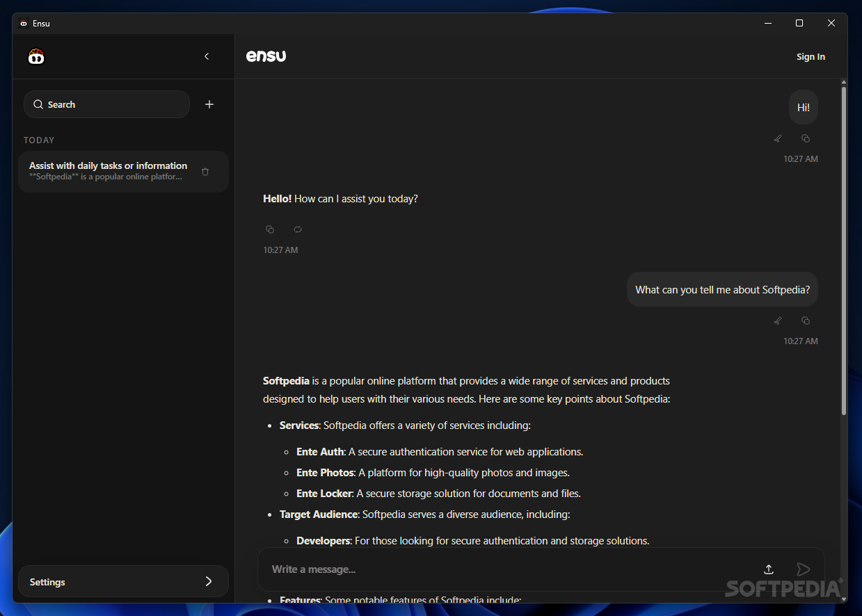Viewport: 862px width, 616px height.
Task: Open the 'Assist with daily tasks or information' chat
Action: click(123, 171)
